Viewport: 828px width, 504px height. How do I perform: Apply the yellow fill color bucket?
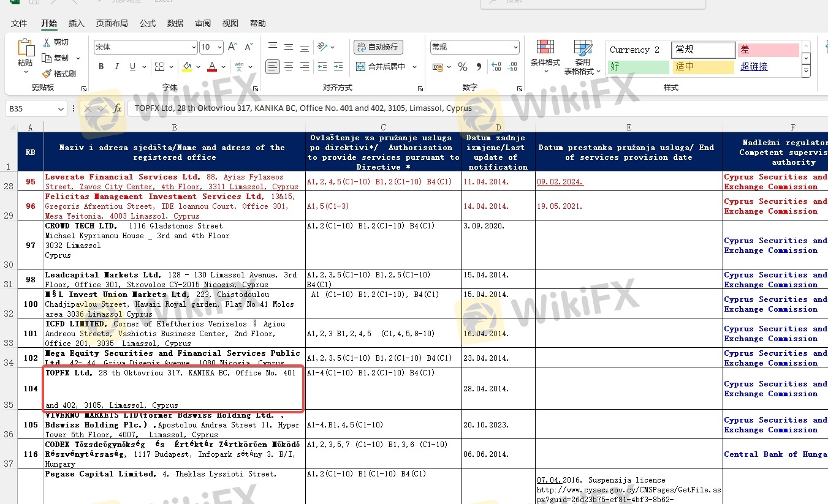pos(186,67)
